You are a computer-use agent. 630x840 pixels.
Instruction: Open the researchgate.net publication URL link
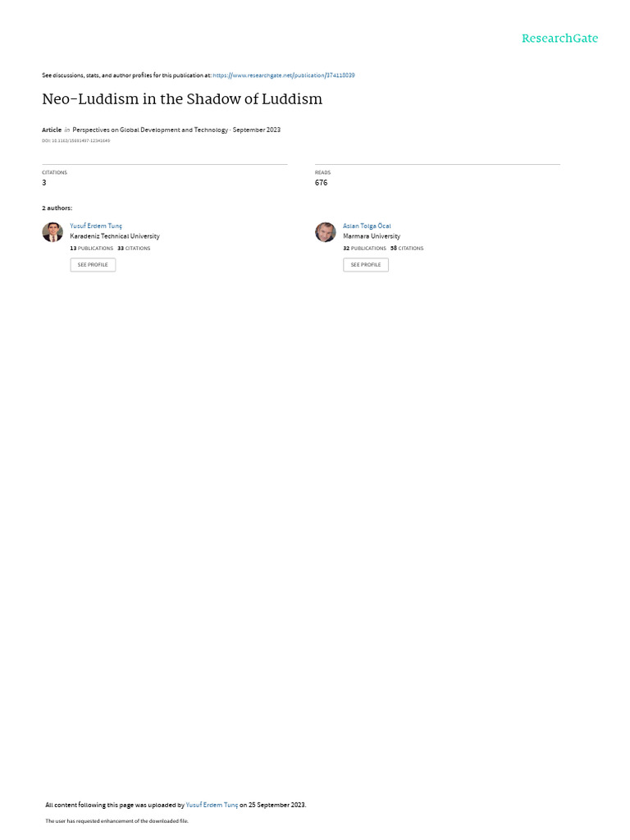click(283, 75)
